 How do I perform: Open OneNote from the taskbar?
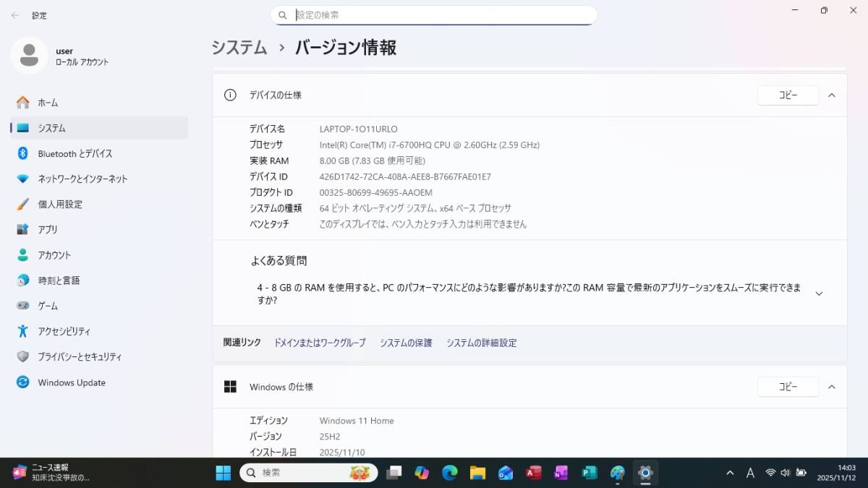click(561, 473)
